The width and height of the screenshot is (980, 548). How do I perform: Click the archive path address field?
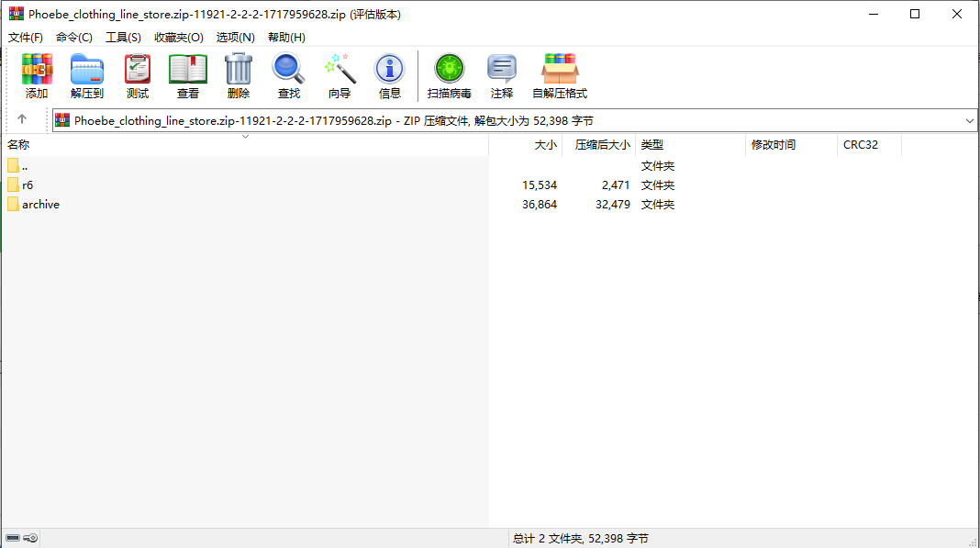[515, 121]
